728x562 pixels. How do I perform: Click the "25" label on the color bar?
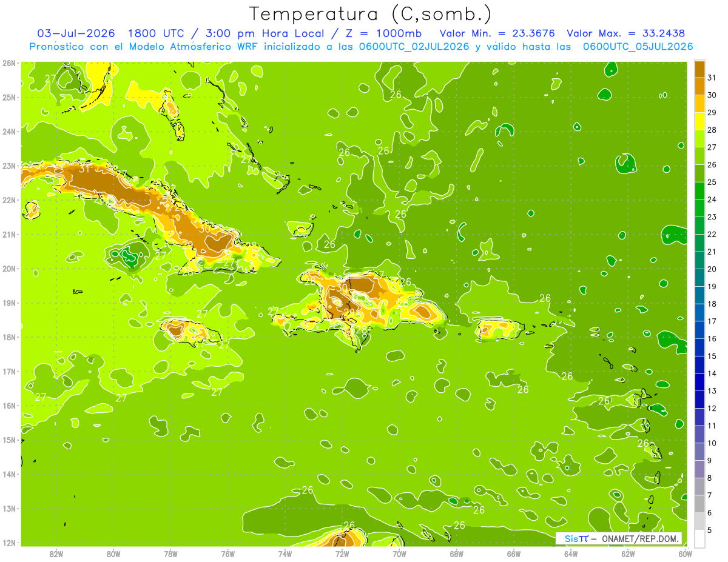tap(712, 181)
